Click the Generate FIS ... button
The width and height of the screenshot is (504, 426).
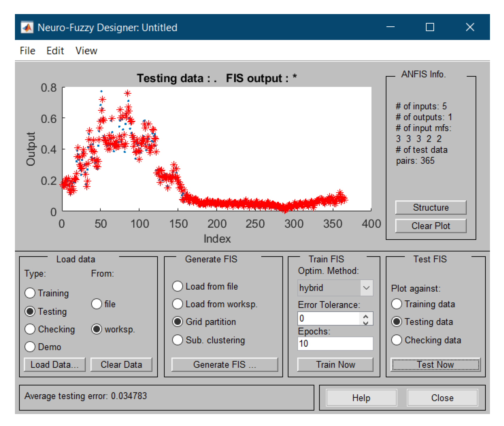pos(224,364)
